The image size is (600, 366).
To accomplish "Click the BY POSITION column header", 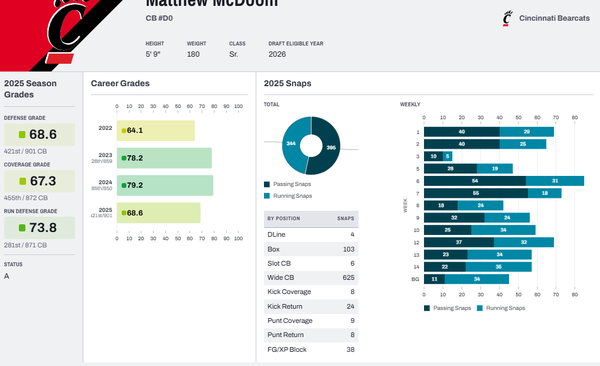I will pos(284,219).
